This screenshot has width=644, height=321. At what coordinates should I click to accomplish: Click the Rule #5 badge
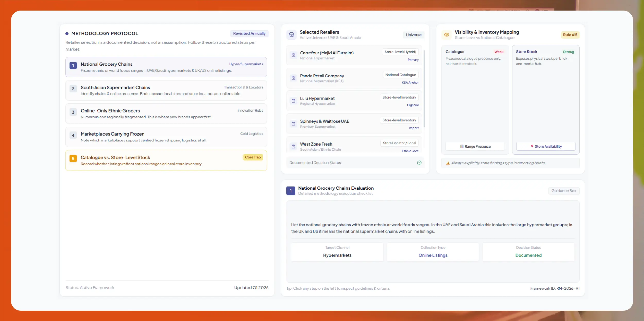point(570,35)
